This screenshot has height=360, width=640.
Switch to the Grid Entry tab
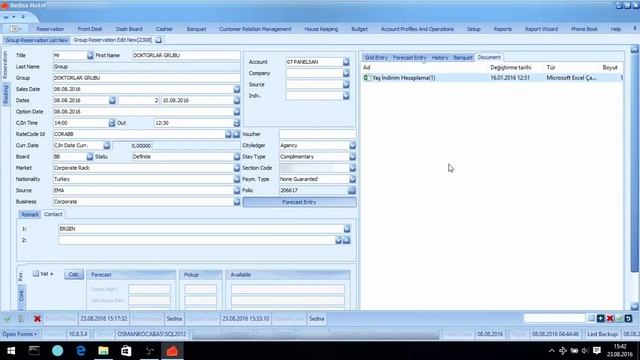pyautogui.click(x=376, y=58)
